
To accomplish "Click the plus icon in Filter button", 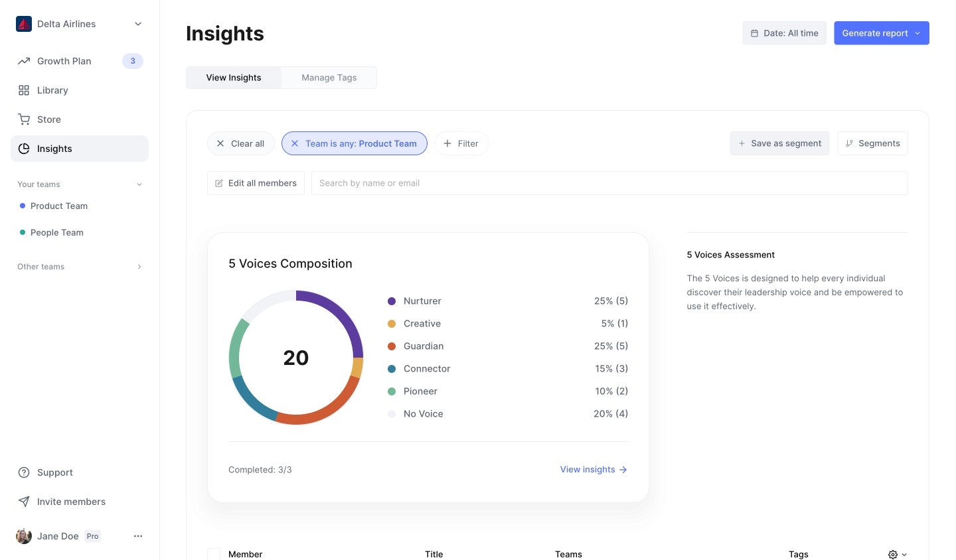I will tap(447, 143).
